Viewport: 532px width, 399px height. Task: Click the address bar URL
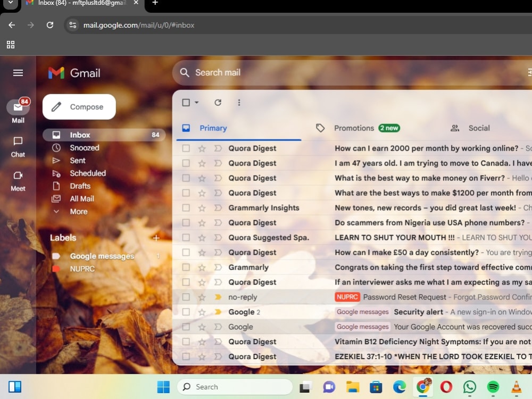(139, 25)
